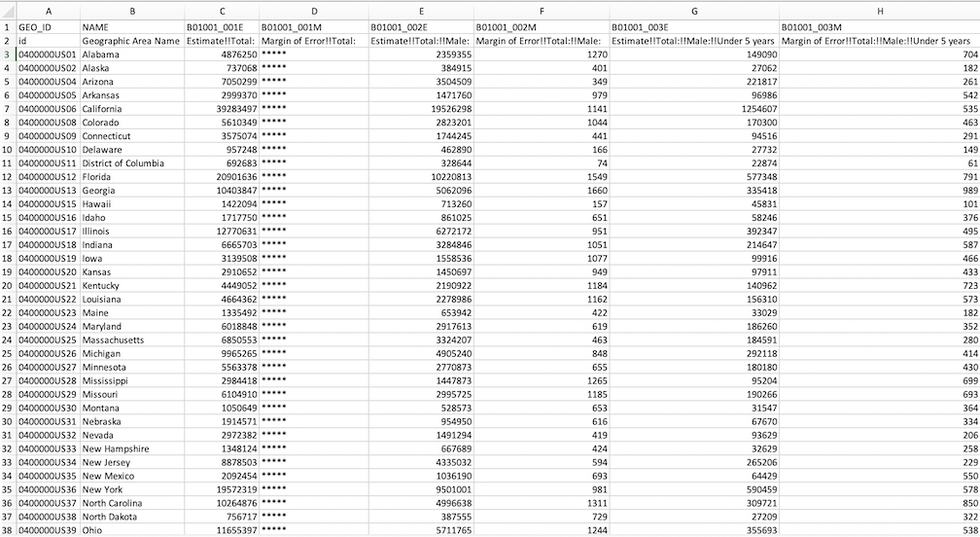Select column D header

(x=314, y=10)
